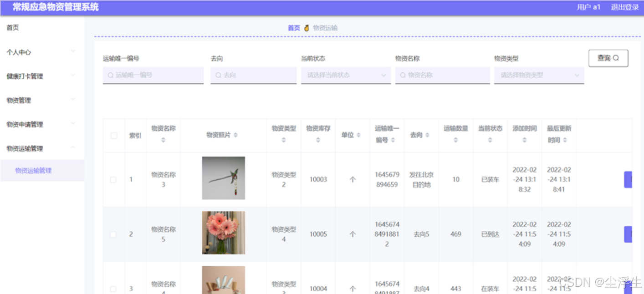Click the breadcrumb emoji icon after 首页
The image size is (644, 294).
(x=307, y=28)
